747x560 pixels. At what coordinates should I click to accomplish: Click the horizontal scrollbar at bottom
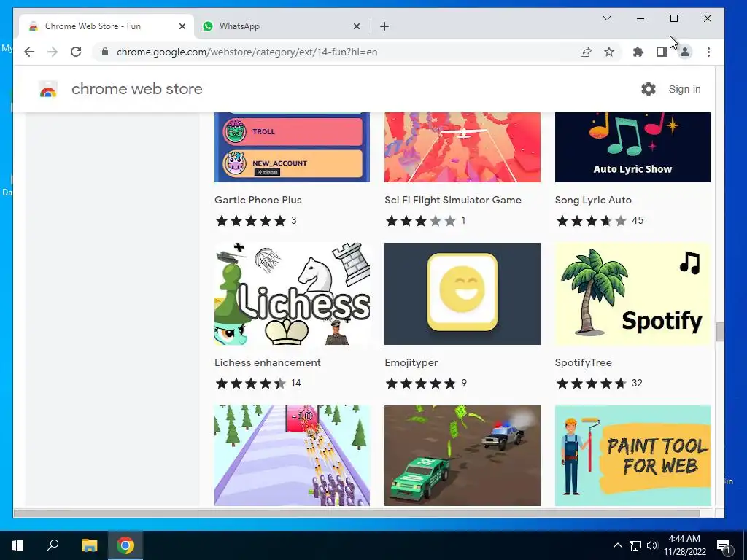tap(356, 513)
